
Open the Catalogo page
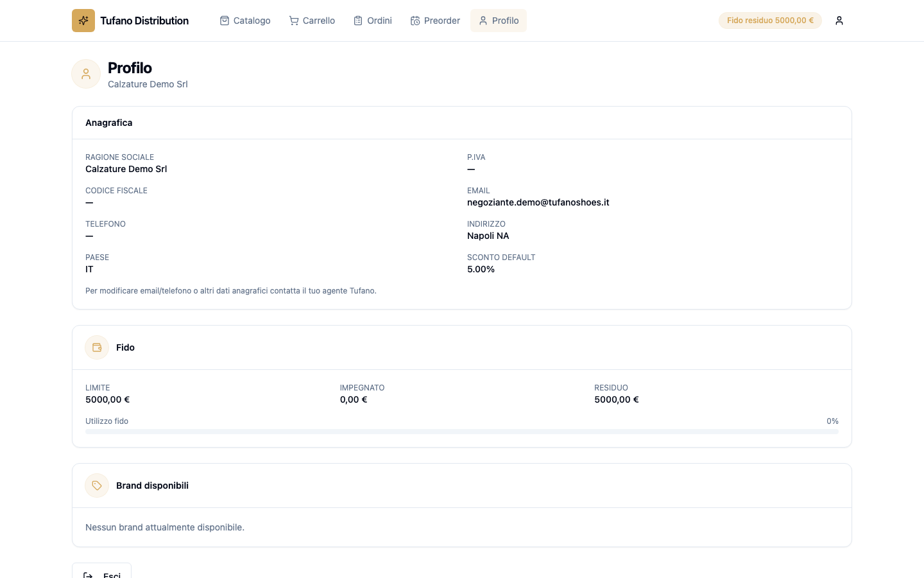coord(245,21)
